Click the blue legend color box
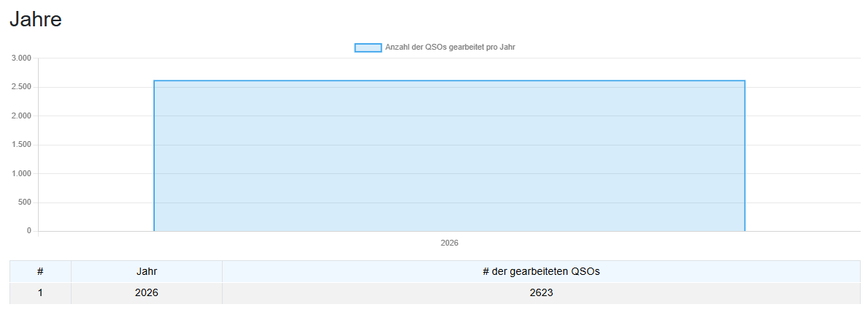868x318 pixels. [x=368, y=48]
